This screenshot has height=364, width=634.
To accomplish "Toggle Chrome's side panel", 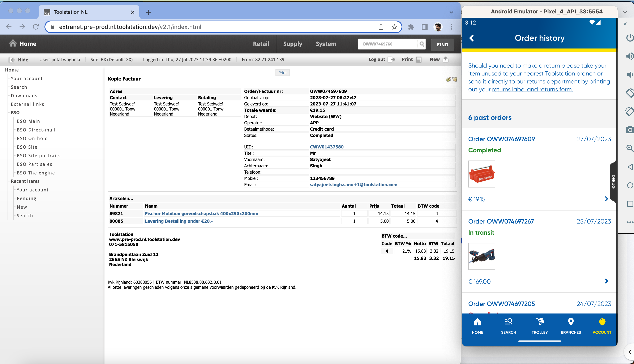I will [x=424, y=27].
